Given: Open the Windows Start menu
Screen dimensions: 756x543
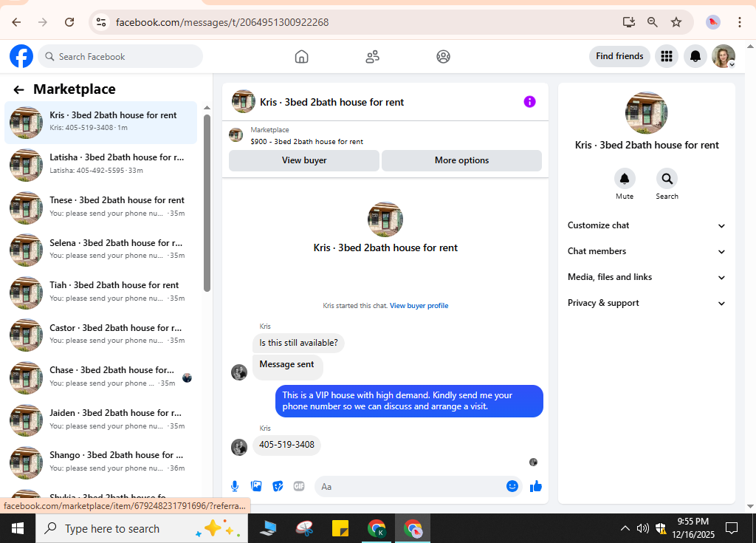Looking at the screenshot, I should pyautogui.click(x=18, y=528).
